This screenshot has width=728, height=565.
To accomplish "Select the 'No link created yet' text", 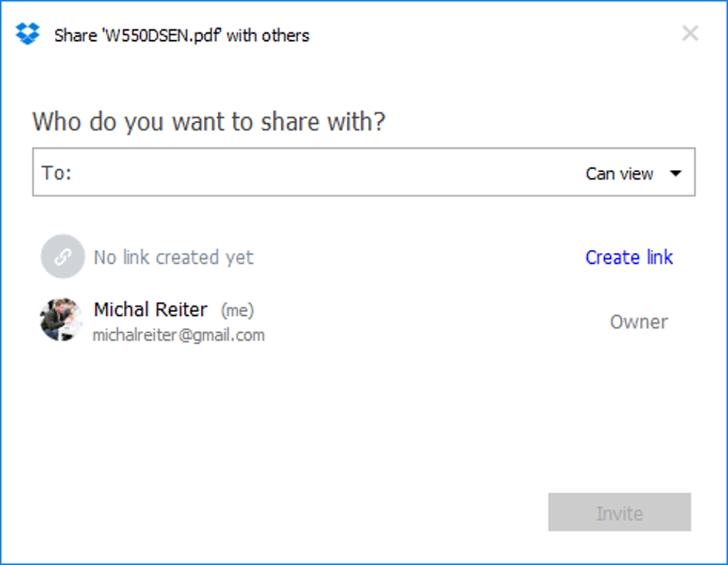I will 173,257.
